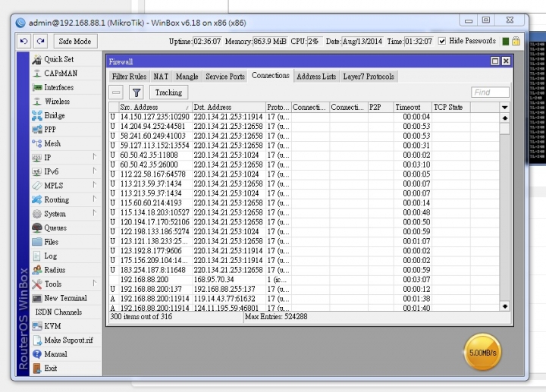Select row with destination 119.14.43.77:61632
Viewport: 546px width, 392px height.
pyautogui.click(x=304, y=299)
